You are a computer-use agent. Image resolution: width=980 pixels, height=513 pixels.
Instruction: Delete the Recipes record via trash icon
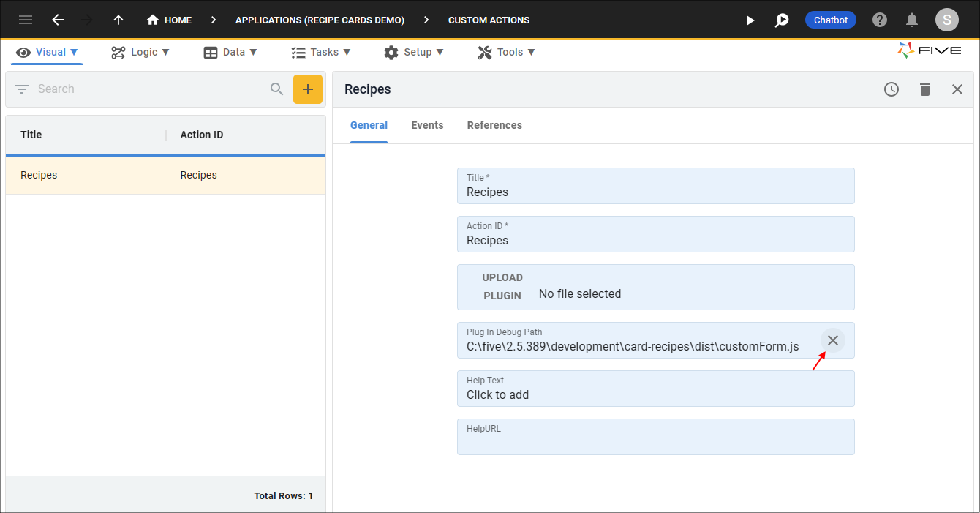coord(925,89)
